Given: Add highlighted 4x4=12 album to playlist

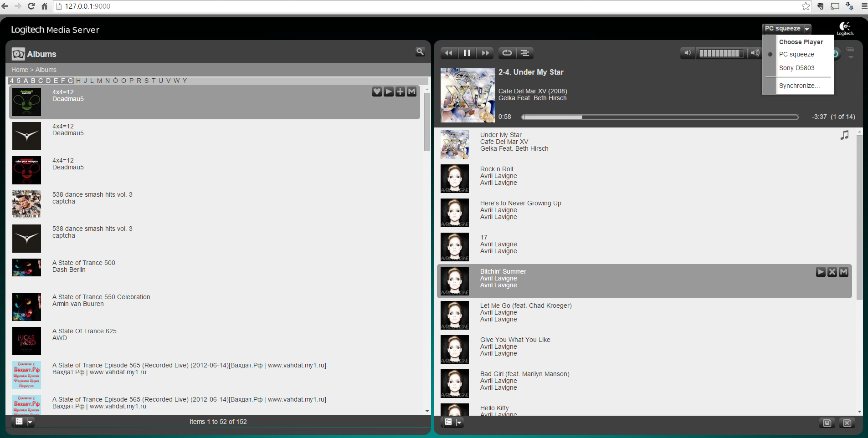Looking at the screenshot, I should coord(400,92).
